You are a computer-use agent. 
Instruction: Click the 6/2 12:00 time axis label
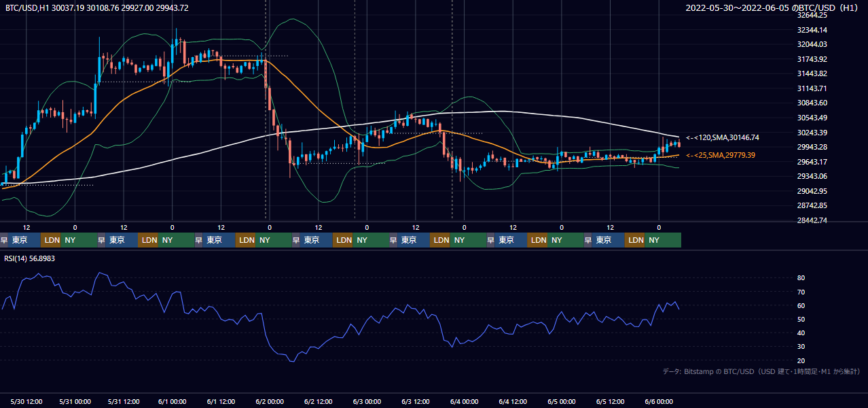319,401
